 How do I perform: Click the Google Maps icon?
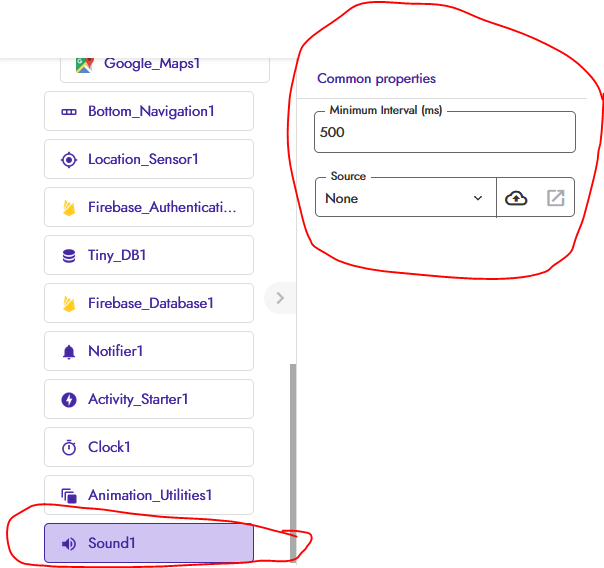(x=84, y=63)
